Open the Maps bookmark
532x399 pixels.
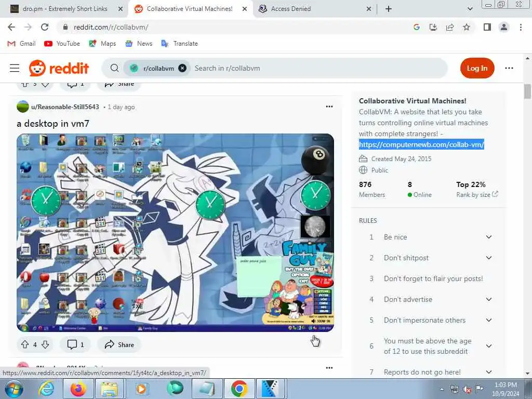[x=102, y=44]
